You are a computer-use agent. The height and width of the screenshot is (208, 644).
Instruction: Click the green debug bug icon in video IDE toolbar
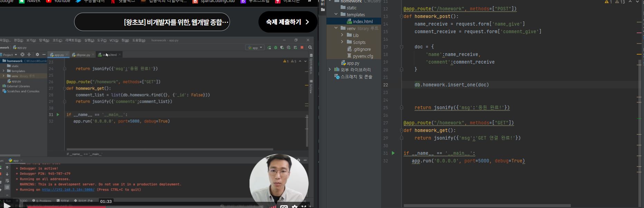(276, 48)
